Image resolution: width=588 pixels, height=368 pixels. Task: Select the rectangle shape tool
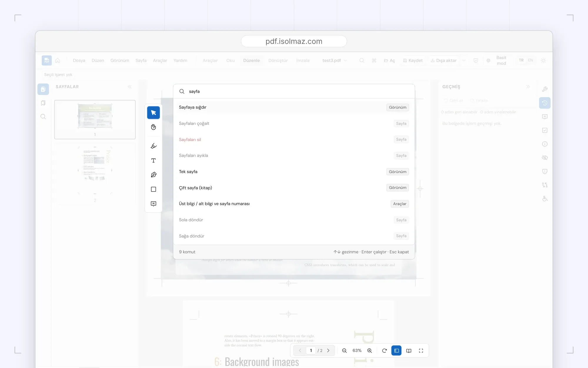point(153,189)
